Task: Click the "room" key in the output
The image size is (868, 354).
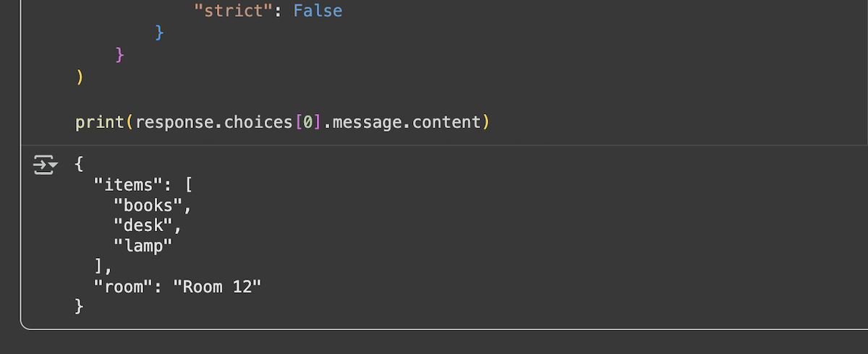Action: pos(120,286)
